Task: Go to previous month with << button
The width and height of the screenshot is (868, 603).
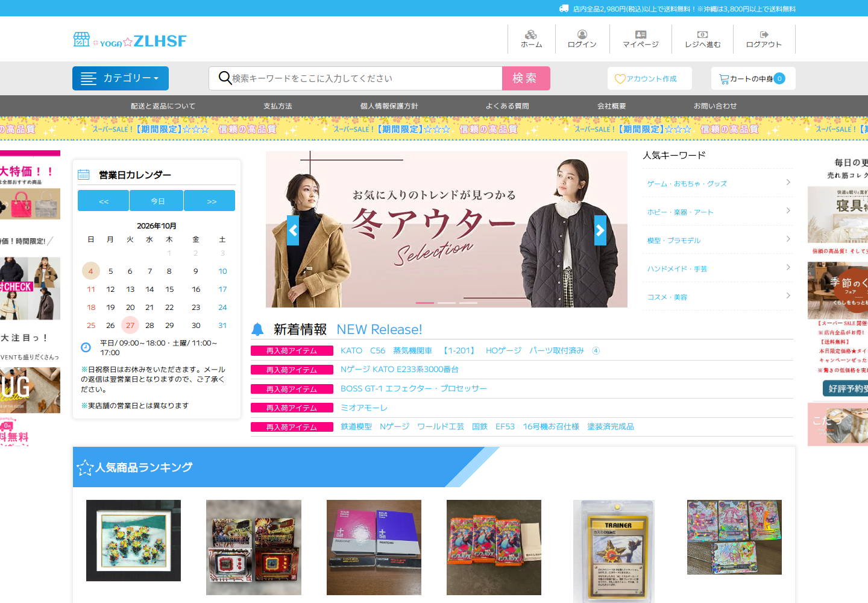Action: pos(103,201)
